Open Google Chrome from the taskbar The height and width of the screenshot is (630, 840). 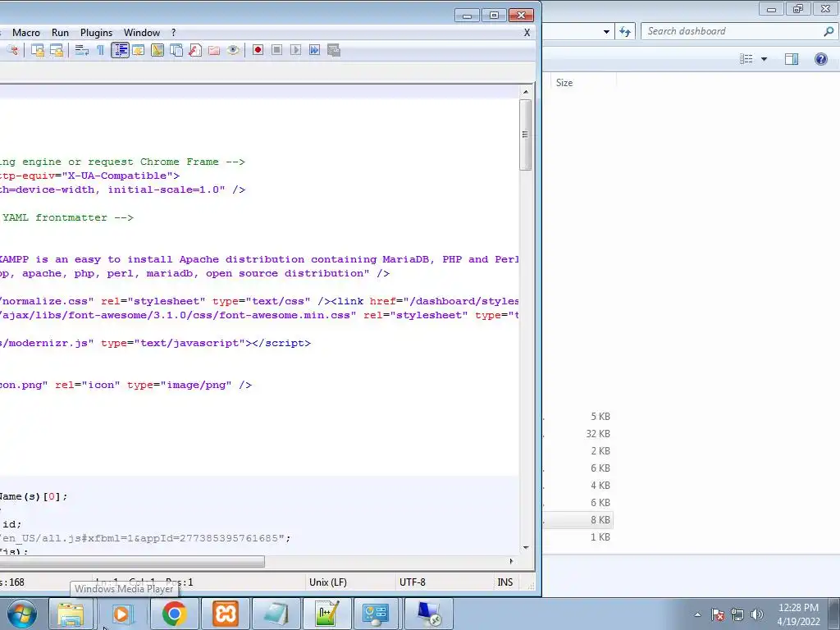tap(174, 614)
